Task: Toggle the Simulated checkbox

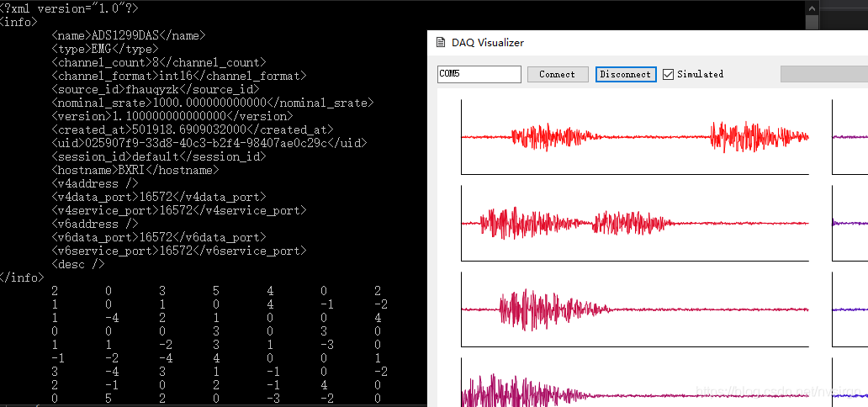Action: click(668, 74)
